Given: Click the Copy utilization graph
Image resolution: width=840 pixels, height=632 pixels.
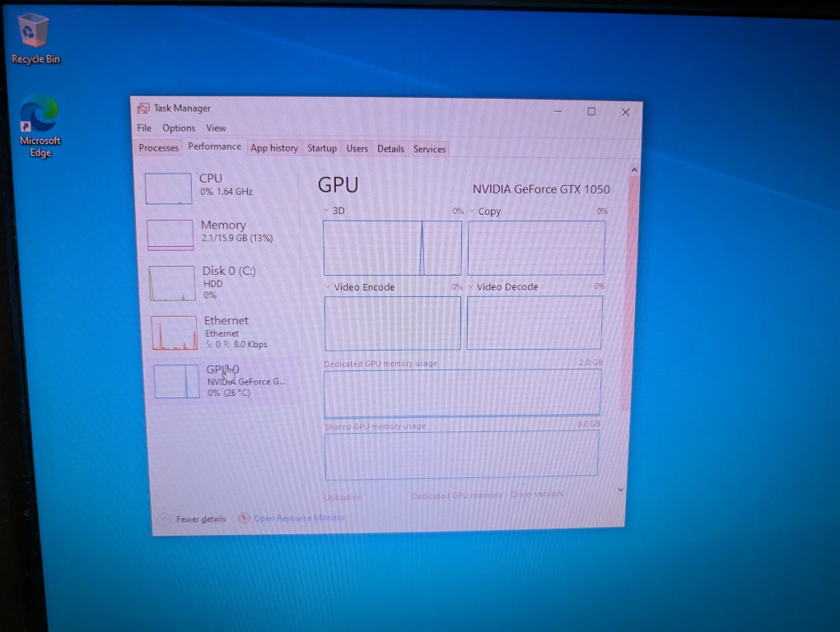Looking at the screenshot, I should pyautogui.click(x=536, y=249).
